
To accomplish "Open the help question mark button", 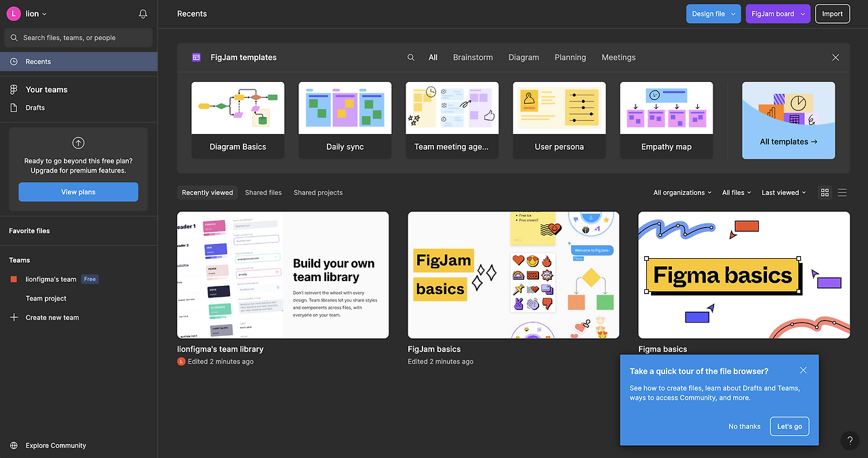I will (x=850, y=441).
